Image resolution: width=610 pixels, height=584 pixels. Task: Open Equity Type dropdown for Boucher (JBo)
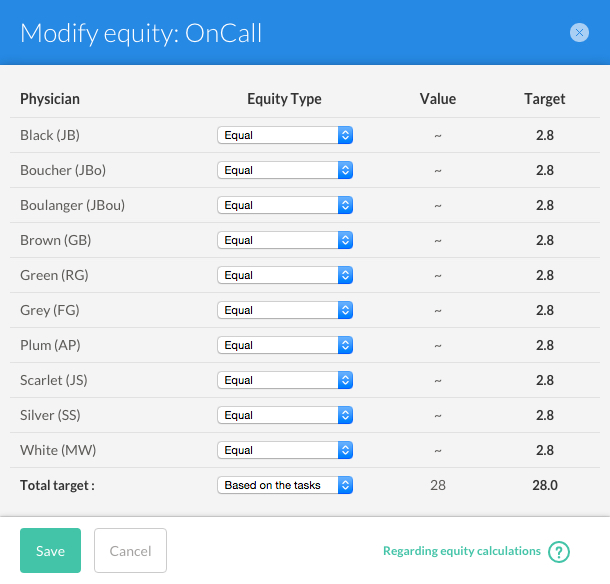tap(285, 170)
